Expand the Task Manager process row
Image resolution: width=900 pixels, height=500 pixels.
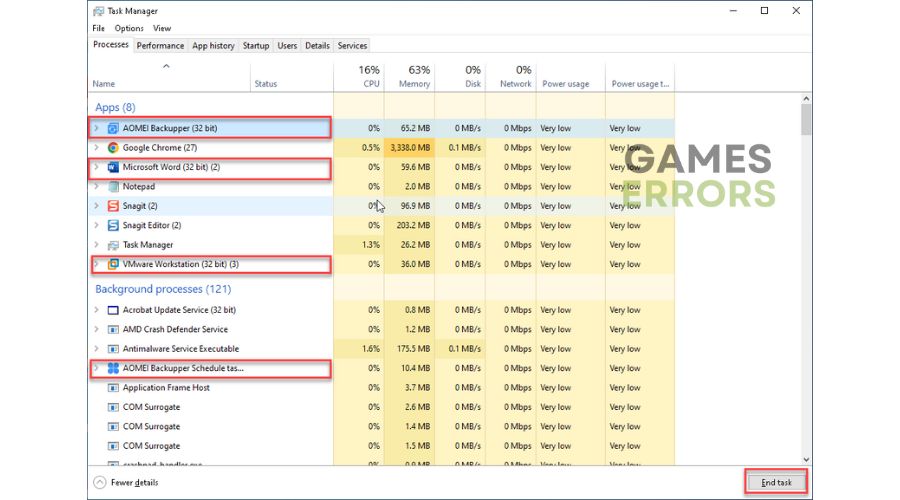(96, 245)
